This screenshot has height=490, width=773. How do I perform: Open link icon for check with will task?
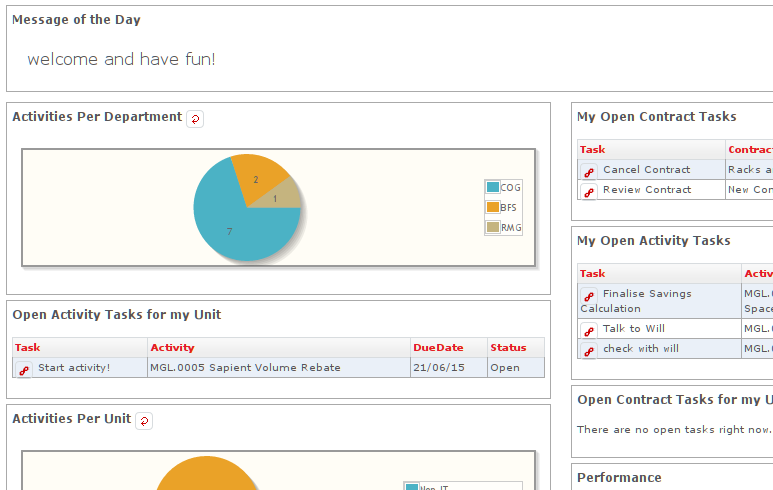tap(589, 351)
